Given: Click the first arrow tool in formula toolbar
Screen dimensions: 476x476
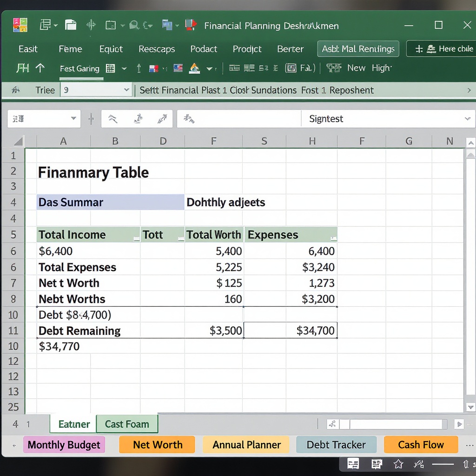Looking at the screenshot, I should [x=113, y=119].
